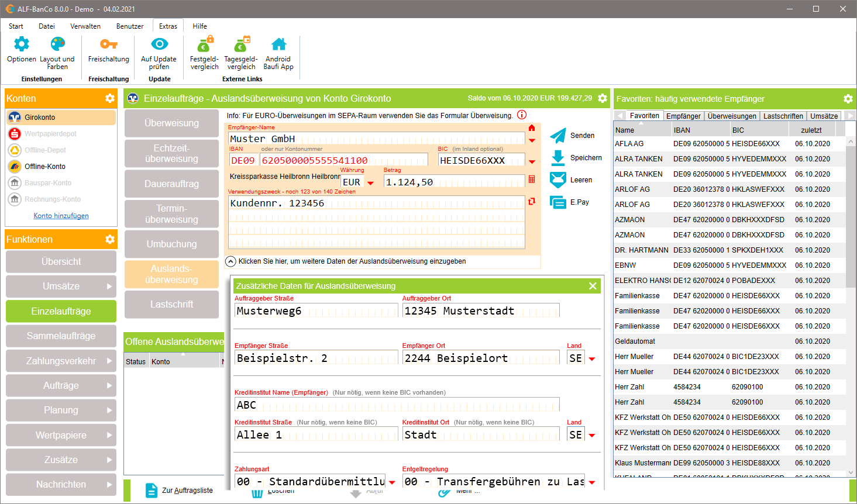Close the Zusätzliche Daten panel
This screenshot has height=504, width=857.
[593, 286]
